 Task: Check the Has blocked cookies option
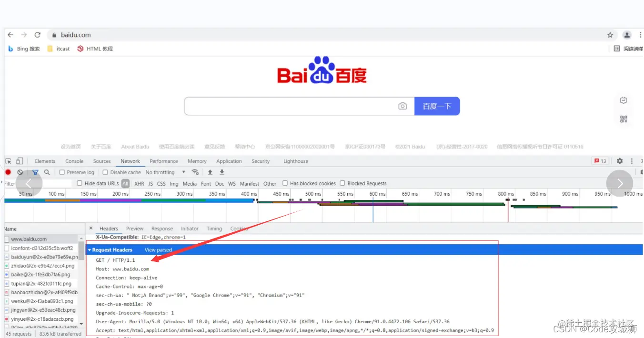point(285,183)
